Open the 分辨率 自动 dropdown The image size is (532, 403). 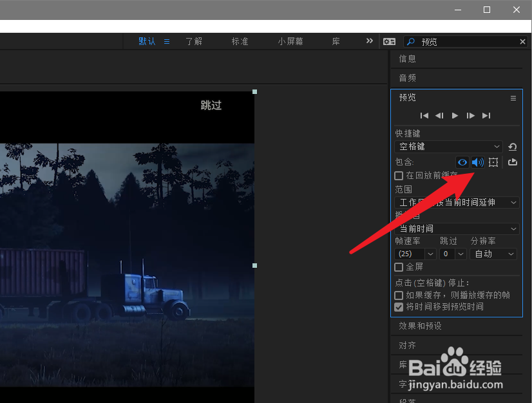coord(493,254)
